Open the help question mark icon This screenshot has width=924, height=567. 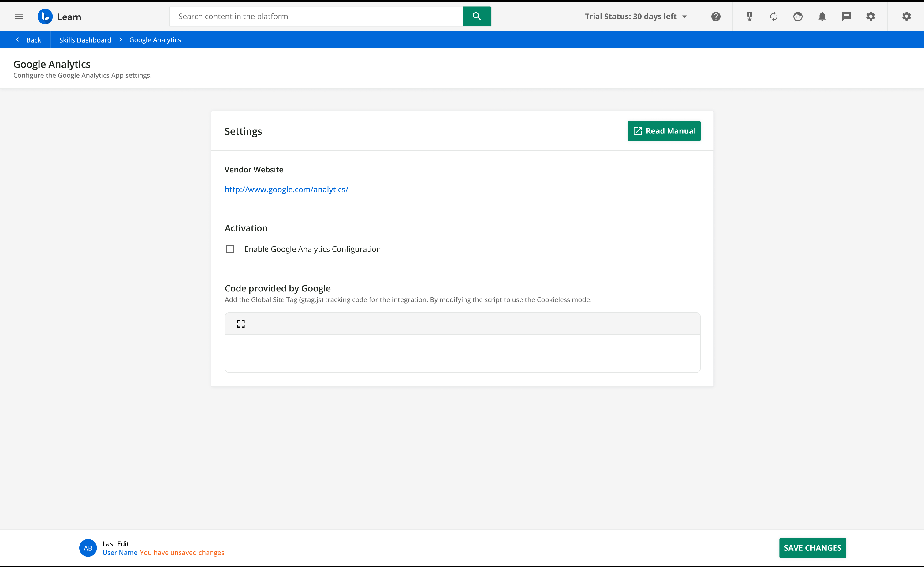pos(716,17)
